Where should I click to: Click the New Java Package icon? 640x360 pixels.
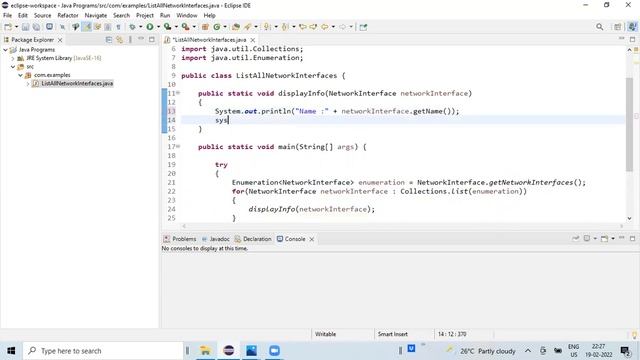pyautogui.click(x=205, y=27)
